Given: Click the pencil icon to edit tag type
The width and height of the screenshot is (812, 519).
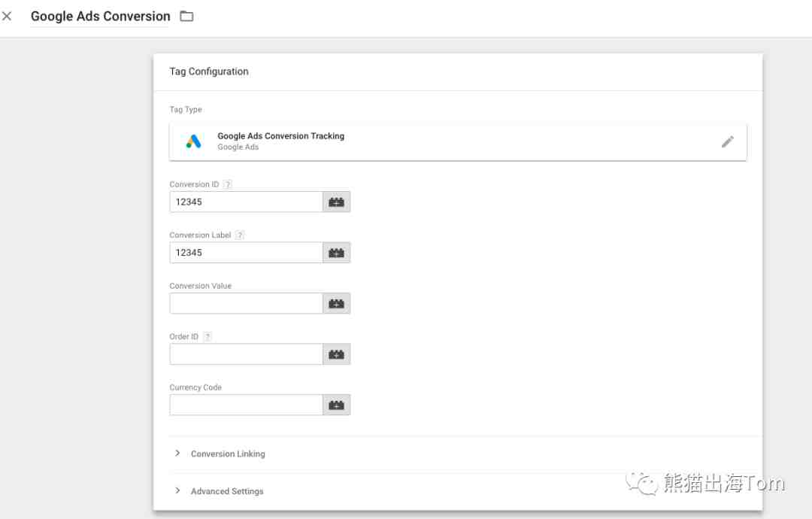Looking at the screenshot, I should tap(728, 142).
